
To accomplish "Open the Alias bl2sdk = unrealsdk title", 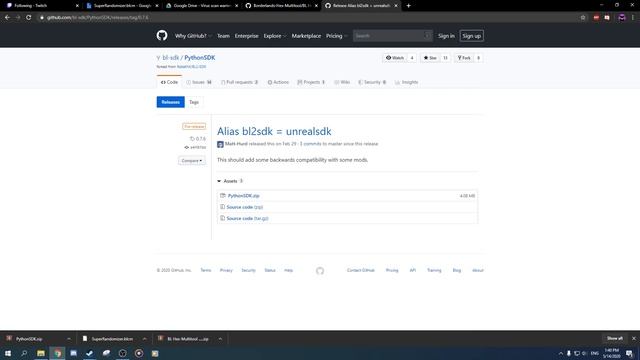I will click(x=274, y=131).
